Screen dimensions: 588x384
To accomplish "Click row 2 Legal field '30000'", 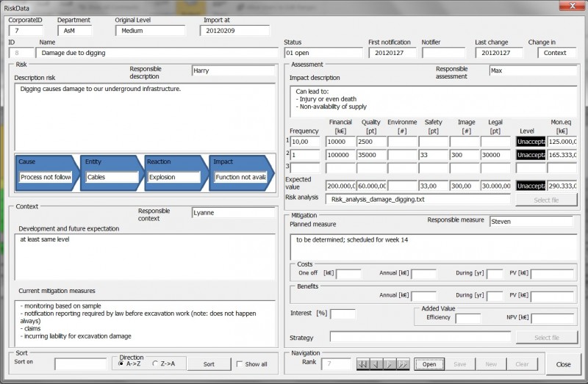I will click(495, 155).
